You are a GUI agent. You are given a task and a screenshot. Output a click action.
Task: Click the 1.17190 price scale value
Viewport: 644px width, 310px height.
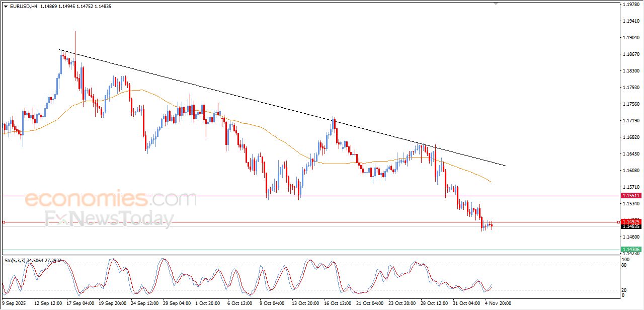[630, 121]
